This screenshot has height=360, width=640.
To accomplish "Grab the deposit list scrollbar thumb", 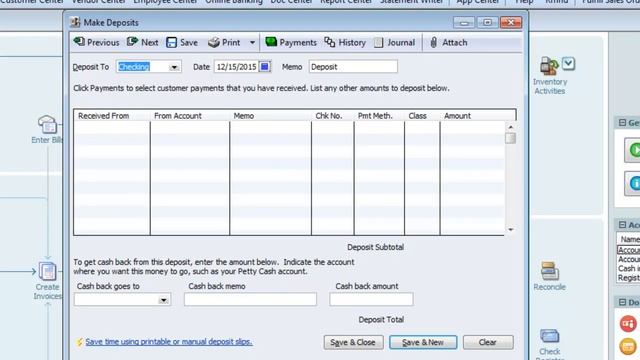I will pyautogui.click(x=510, y=138).
